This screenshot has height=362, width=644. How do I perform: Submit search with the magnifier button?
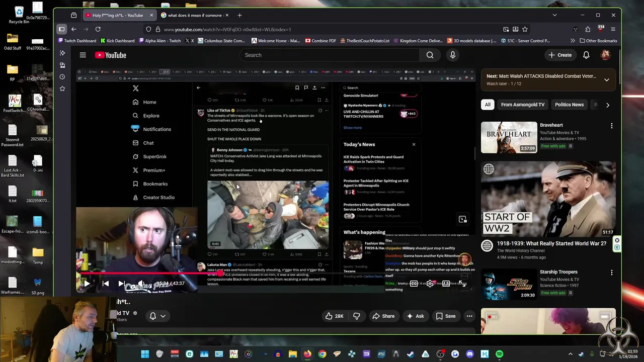click(430, 55)
